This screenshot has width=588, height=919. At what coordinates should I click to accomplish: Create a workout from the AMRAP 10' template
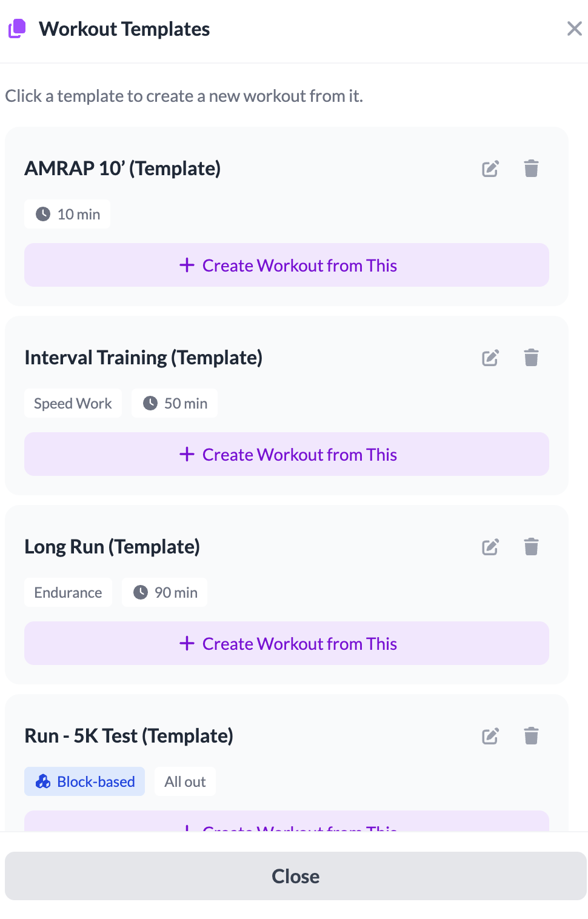point(286,265)
